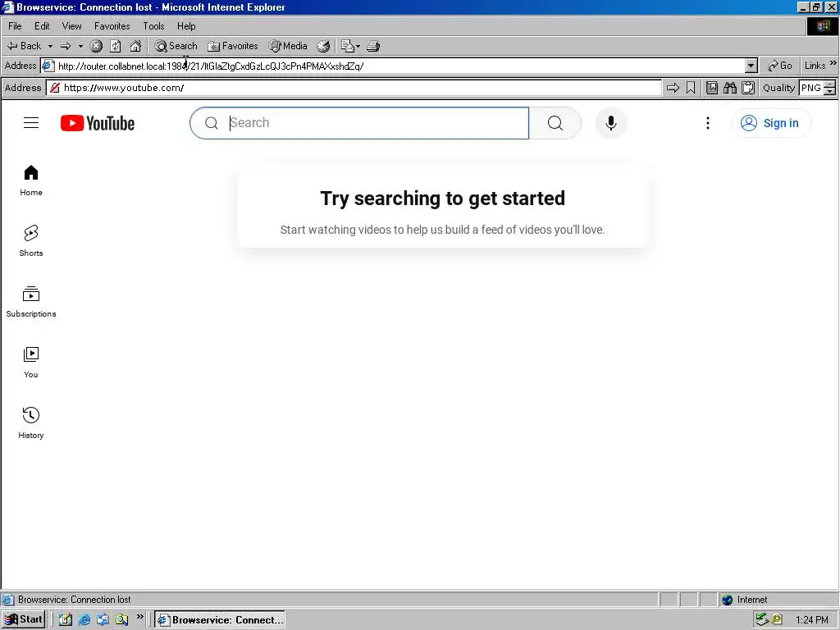Select the Browservice taskbar window button

220,620
